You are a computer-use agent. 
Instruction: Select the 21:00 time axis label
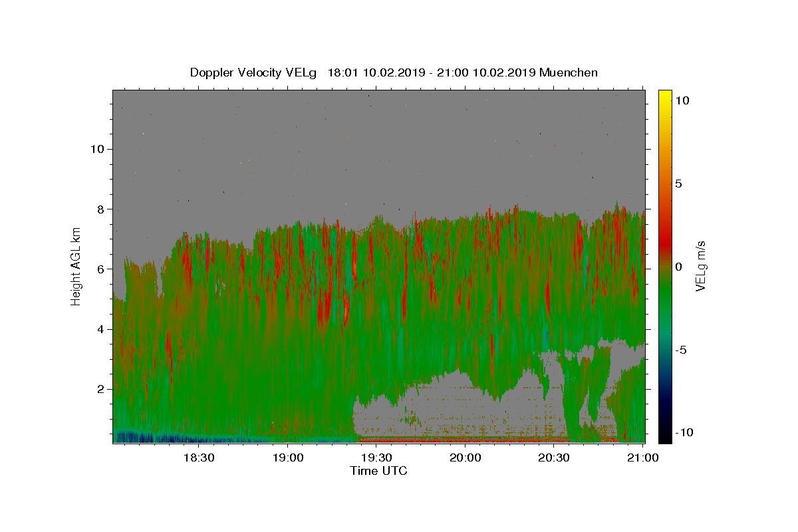[643, 458]
